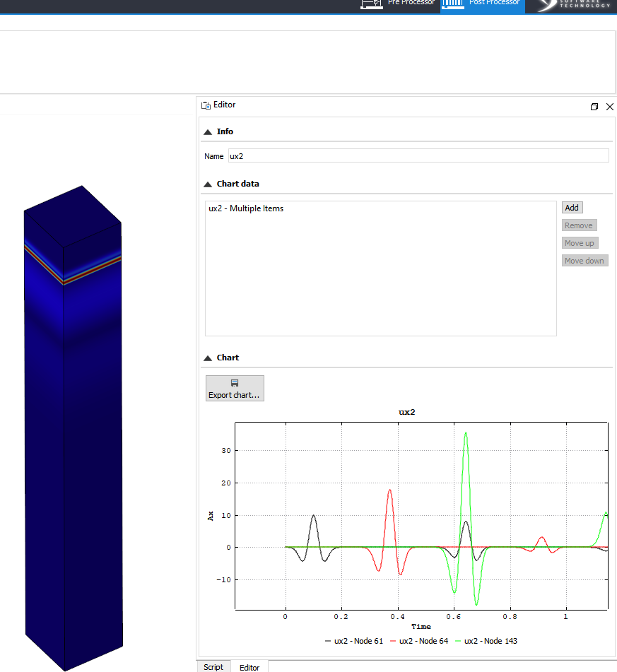
Task: Collapse the Info section
Action: pyautogui.click(x=208, y=132)
